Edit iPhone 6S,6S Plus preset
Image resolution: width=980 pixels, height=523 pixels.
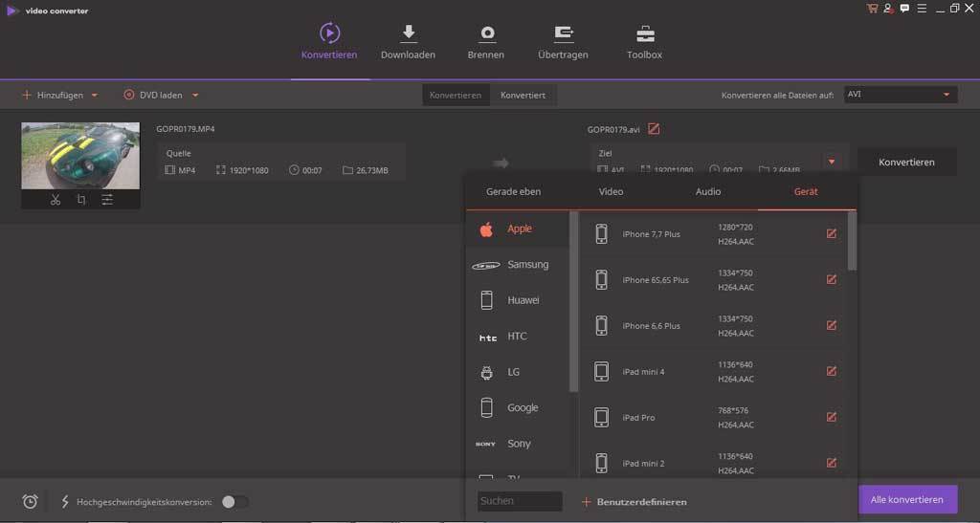click(832, 279)
